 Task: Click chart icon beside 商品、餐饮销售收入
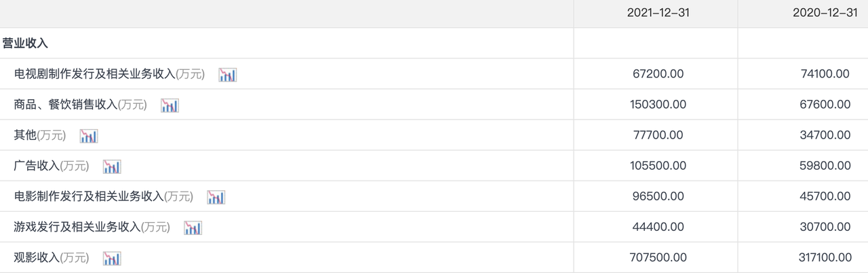(170, 105)
